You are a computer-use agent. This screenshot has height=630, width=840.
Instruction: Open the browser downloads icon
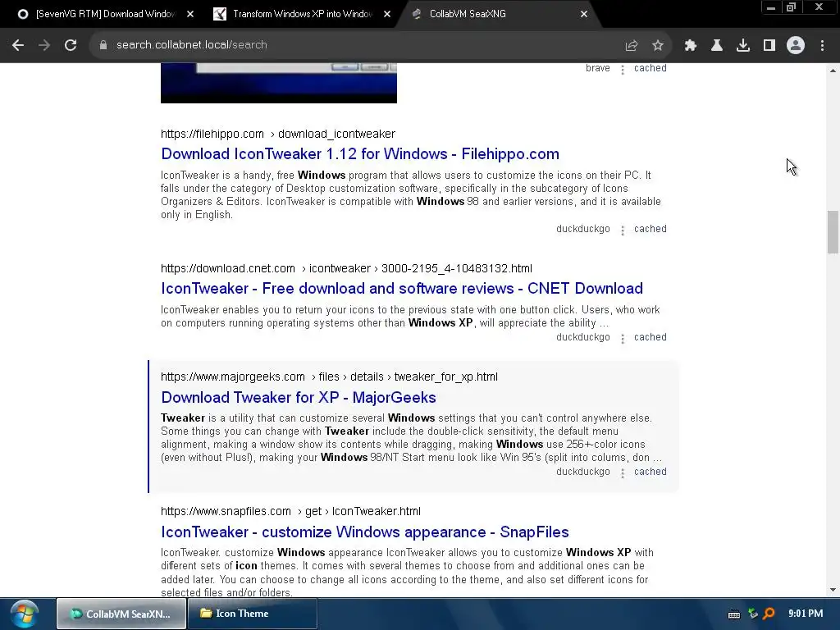[x=743, y=45]
